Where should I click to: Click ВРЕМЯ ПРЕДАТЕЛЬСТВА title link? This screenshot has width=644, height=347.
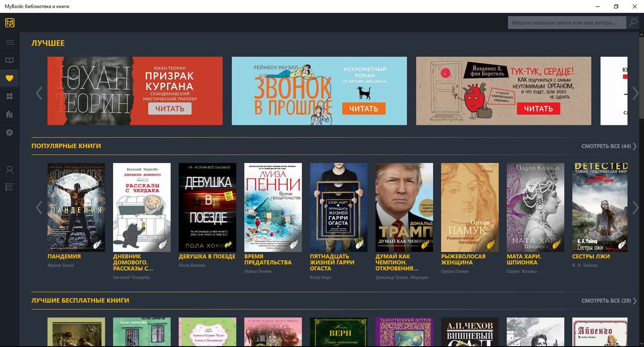tap(268, 259)
